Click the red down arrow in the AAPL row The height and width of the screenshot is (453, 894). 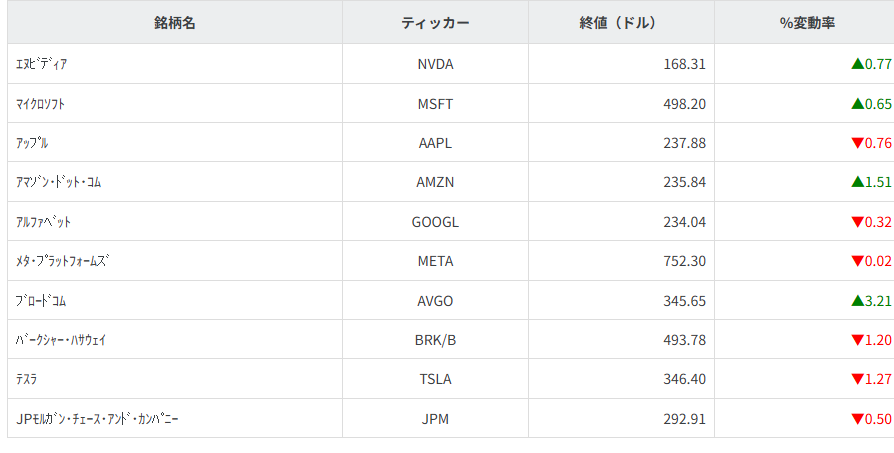tap(857, 143)
